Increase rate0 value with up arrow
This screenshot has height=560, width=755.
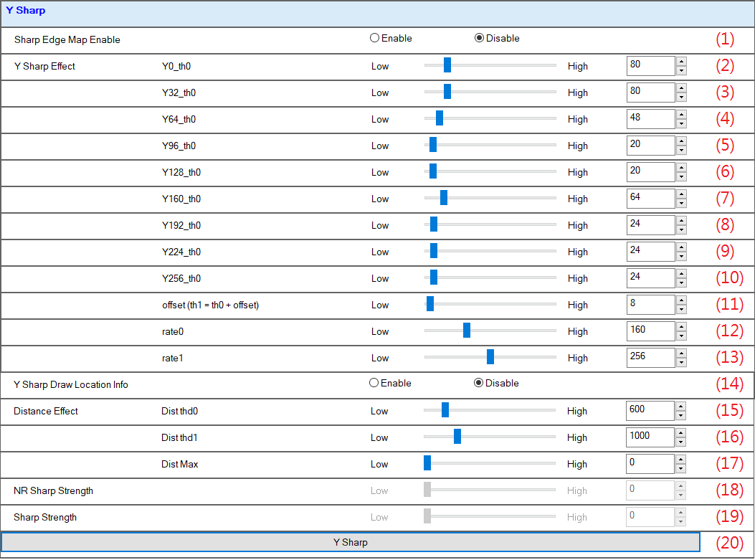681,327
